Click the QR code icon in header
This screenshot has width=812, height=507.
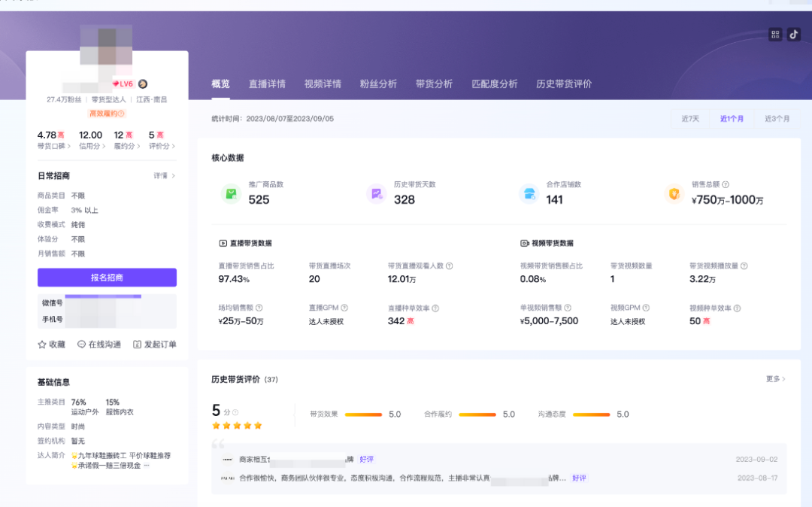click(775, 35)
